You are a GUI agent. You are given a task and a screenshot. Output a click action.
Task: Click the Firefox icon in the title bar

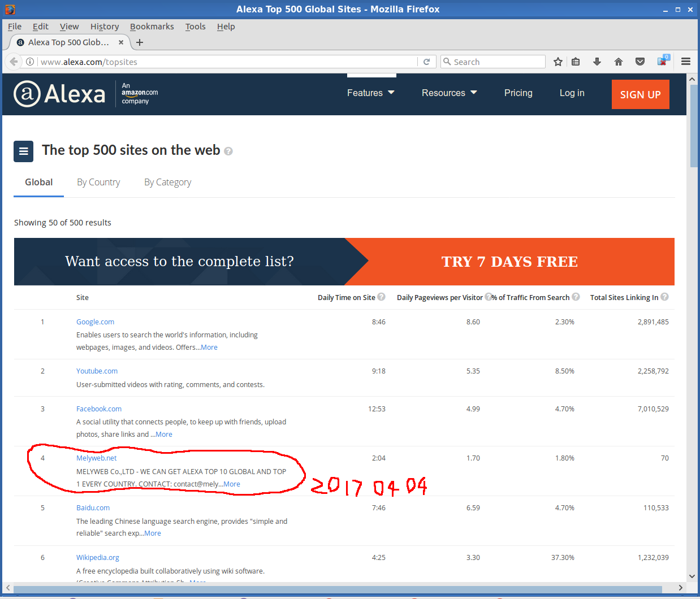(10, 9)
